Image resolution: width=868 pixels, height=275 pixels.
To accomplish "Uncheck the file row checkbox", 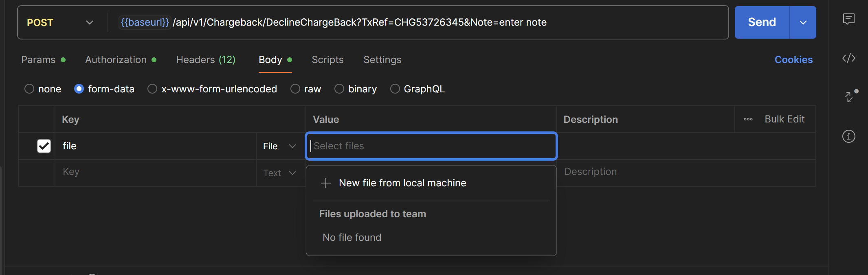I will (44, 146).
